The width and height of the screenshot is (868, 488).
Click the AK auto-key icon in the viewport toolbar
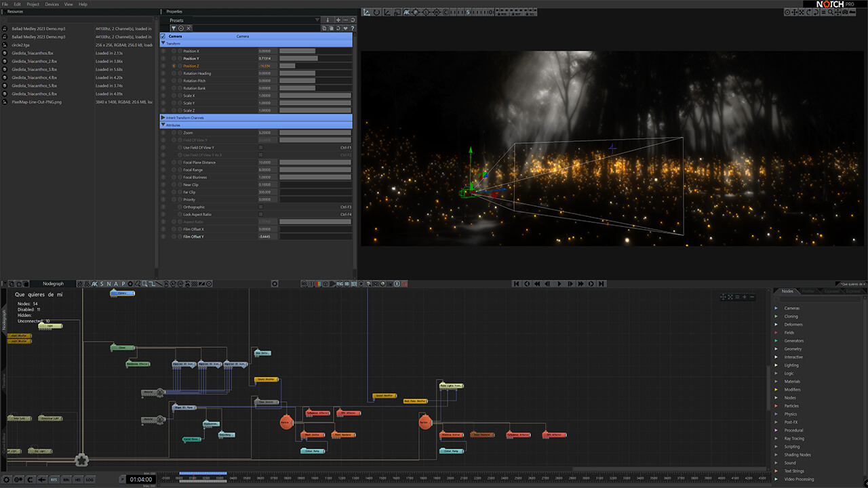pyautogui.click(x=407, y=12)
